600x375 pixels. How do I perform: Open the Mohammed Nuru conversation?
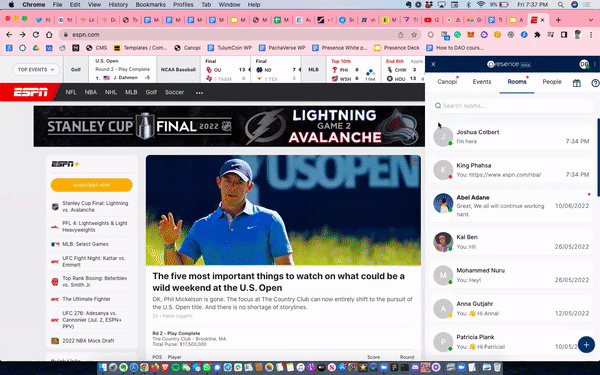click(511, 275)
